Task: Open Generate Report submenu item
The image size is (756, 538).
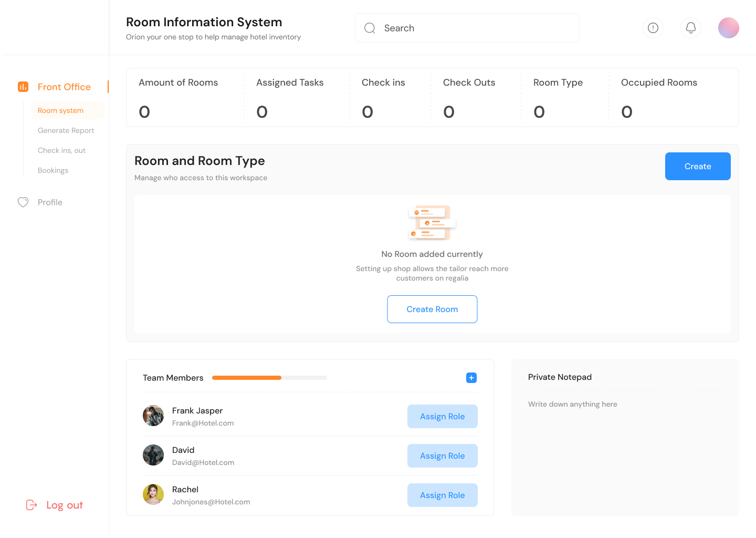Action: click(66, 130)
